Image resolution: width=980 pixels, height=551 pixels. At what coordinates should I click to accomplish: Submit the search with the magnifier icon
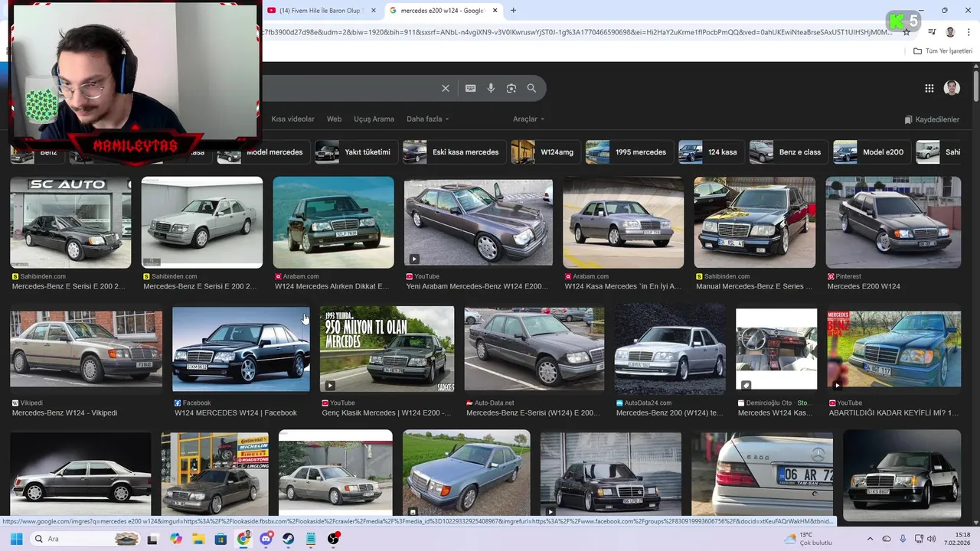[531, 88]
